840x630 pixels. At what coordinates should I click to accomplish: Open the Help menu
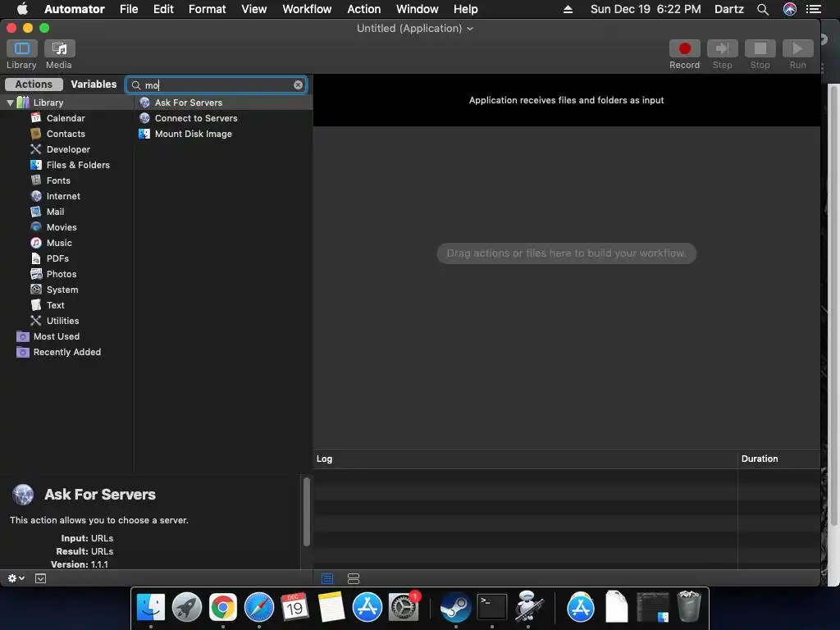(x=466, y=9)
